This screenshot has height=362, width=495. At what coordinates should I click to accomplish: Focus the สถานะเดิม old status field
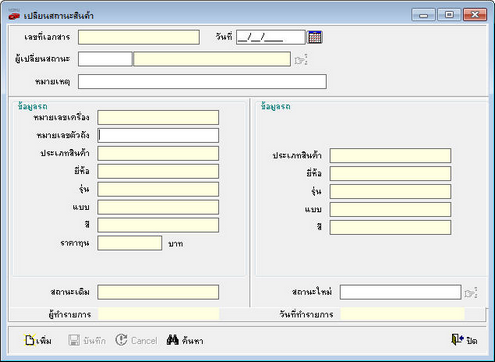coord(158,292)
